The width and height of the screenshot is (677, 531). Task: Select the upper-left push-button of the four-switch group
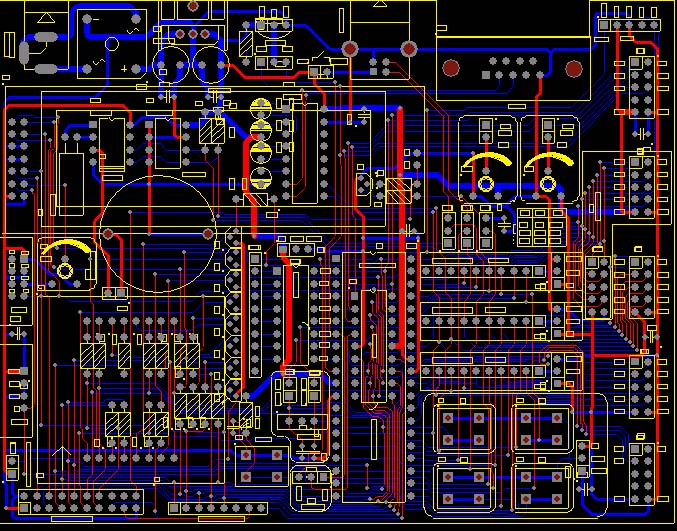click(464, 429)
